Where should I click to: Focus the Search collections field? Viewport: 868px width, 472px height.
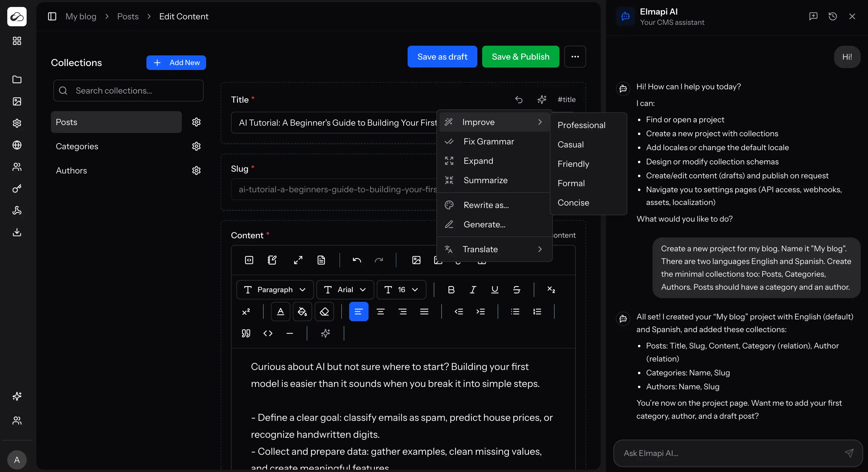[129, 91]
